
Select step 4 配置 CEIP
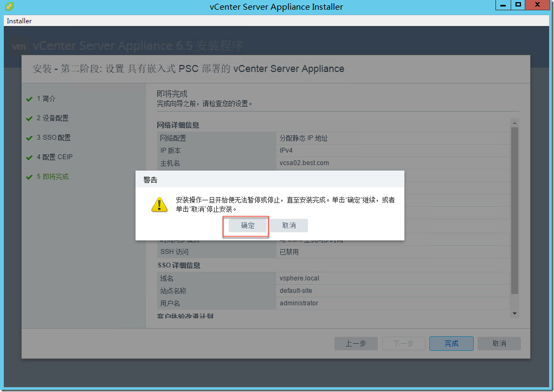pos(54,157)
